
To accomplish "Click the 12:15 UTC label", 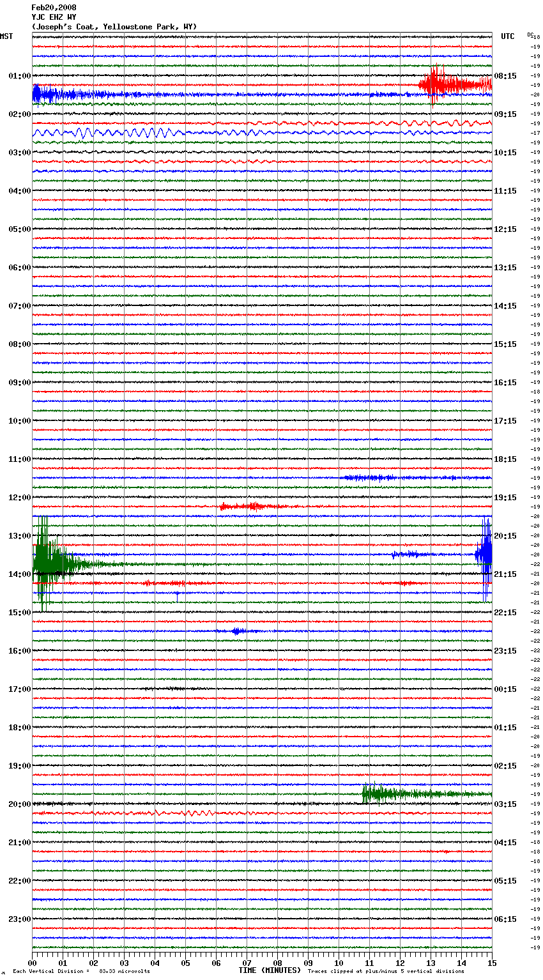I will point(505,229).
